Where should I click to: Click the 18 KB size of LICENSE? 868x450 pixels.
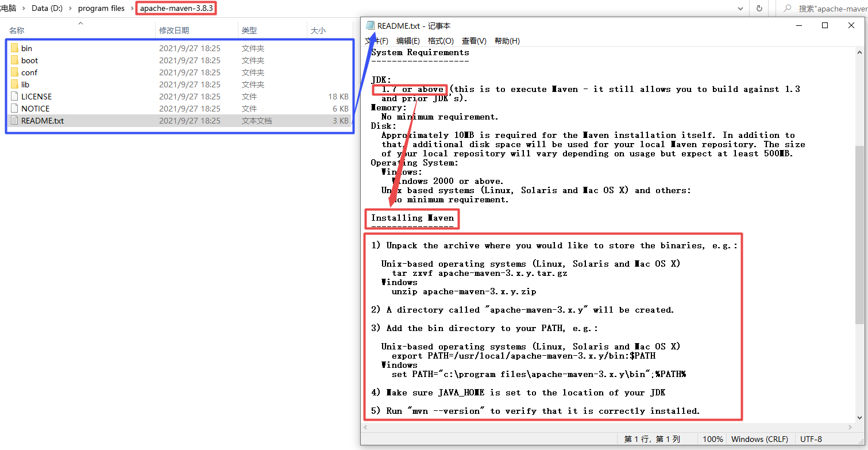(338, 97)
